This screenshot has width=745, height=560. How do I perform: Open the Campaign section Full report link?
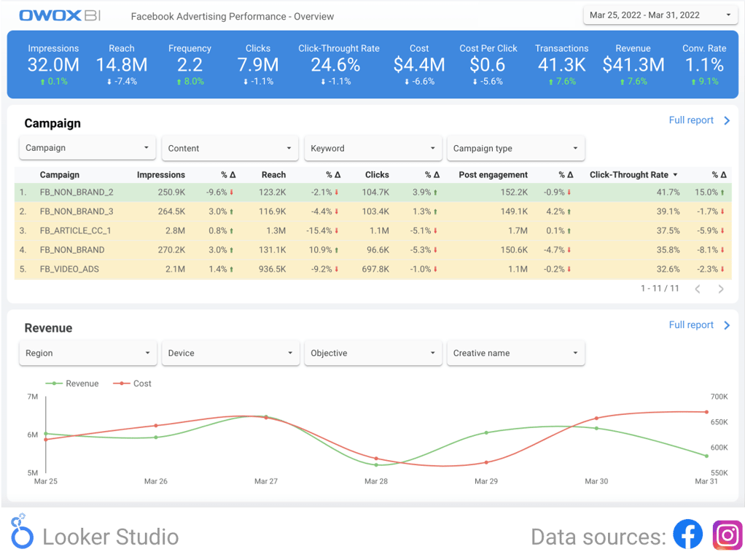(691, 120)
